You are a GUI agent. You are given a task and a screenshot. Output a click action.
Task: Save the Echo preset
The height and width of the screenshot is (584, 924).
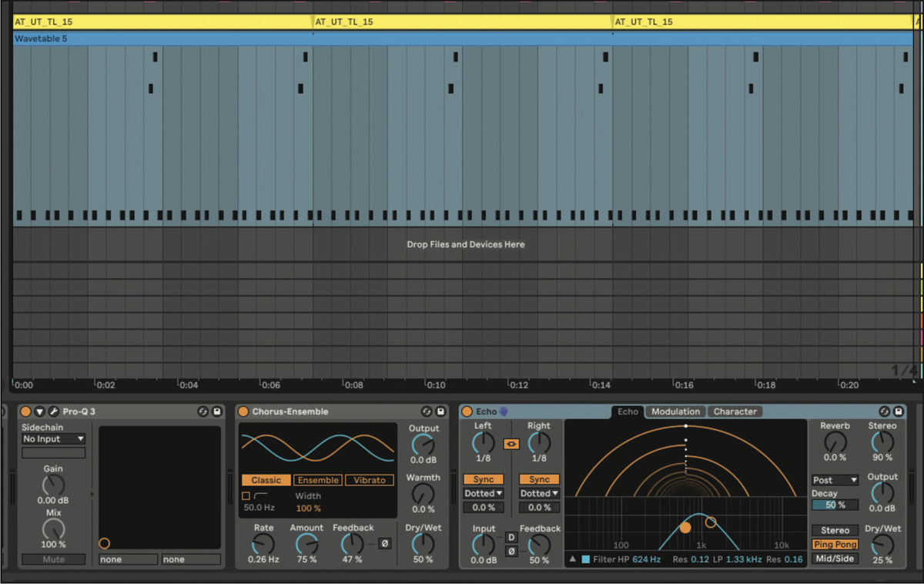click(x=898, y=411)
